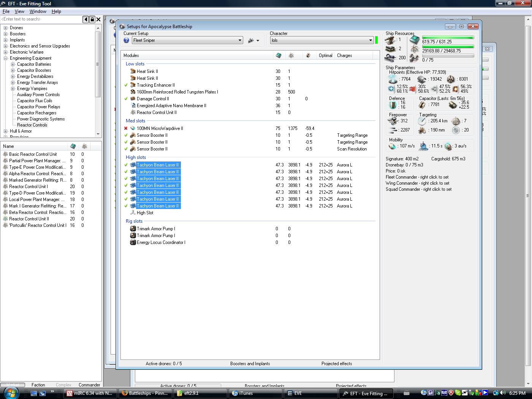
Task: Click the Fleet Commander setting line
Action: click(x=417, y=177)
